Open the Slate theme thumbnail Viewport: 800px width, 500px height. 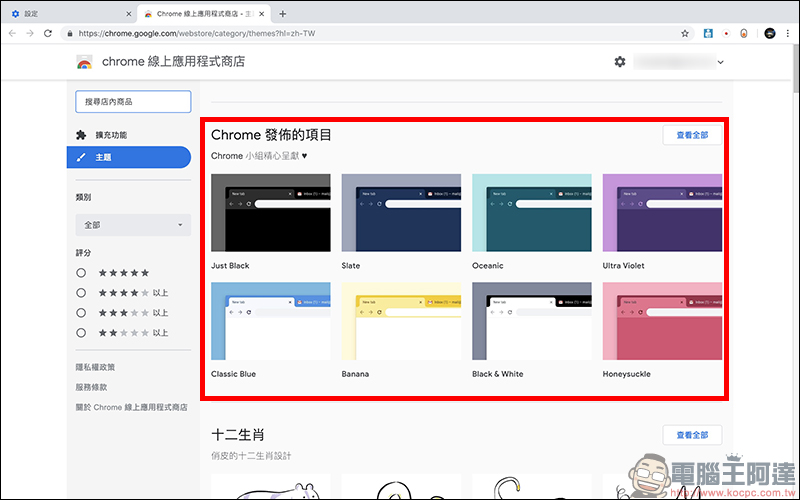point(402,213)
